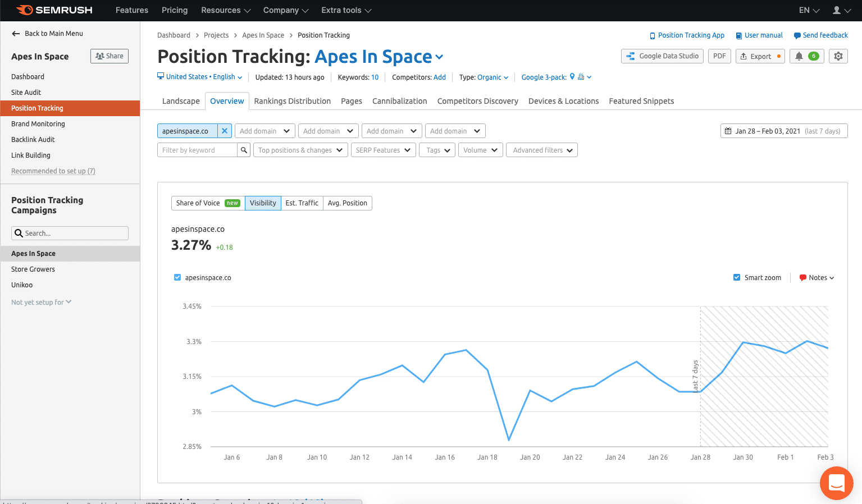This screenshot has width=862, height=504.
Task: Expand the Company menu
Action: point(286,10)
